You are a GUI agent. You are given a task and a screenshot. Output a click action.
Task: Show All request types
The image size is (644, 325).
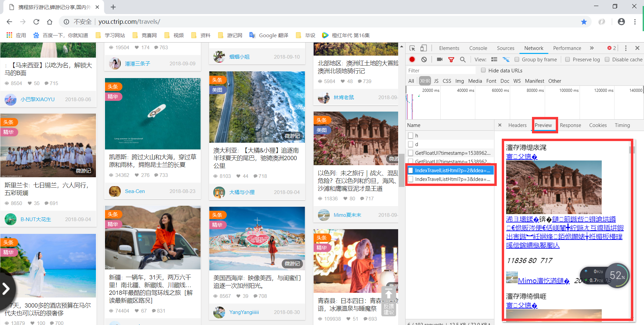click(411, 81)
